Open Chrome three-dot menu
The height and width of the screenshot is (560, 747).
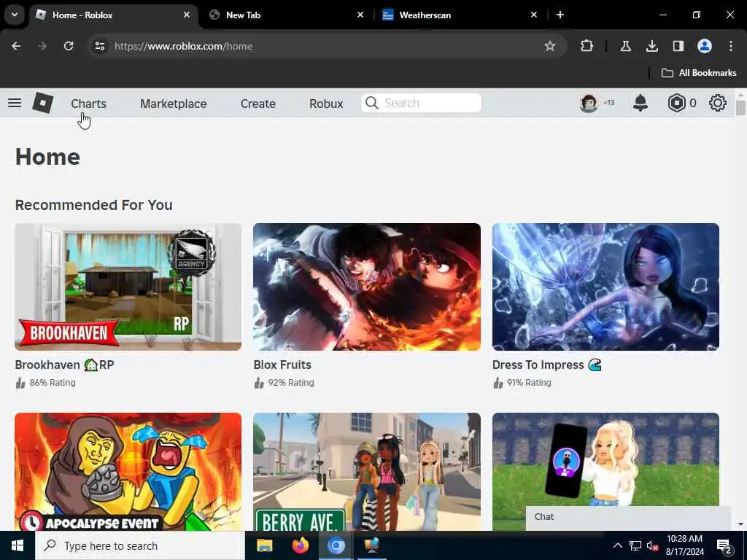click(x=731, y=46)
